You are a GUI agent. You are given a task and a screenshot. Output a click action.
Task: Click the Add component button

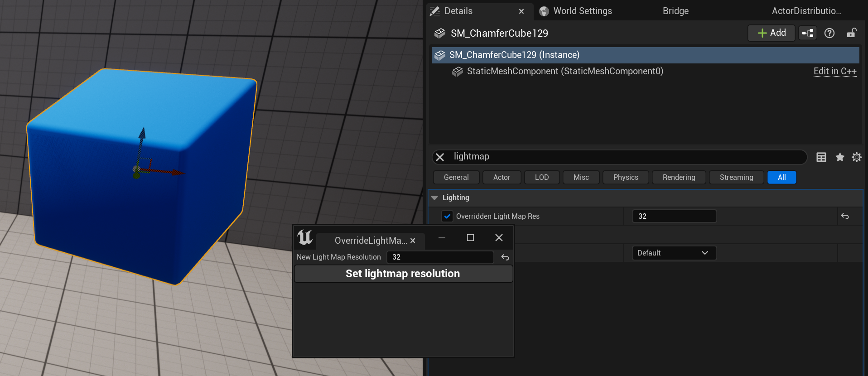(x=772, y=33)
